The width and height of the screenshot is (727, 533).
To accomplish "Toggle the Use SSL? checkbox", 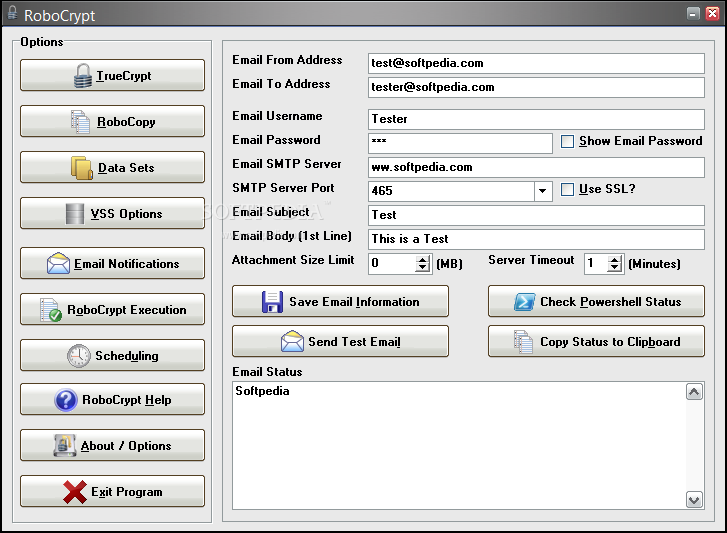I will [568, 189].
